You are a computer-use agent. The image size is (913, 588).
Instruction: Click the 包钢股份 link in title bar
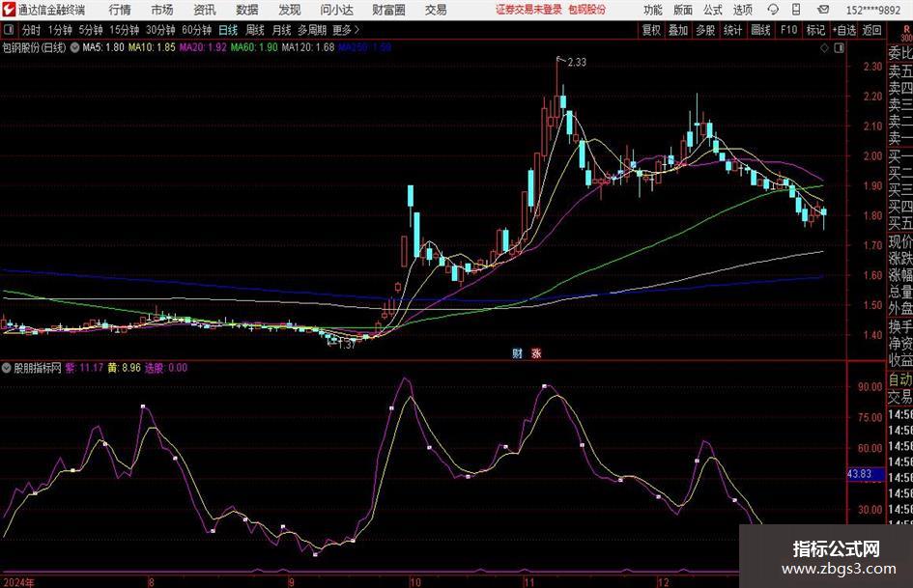tap(587, 10)
